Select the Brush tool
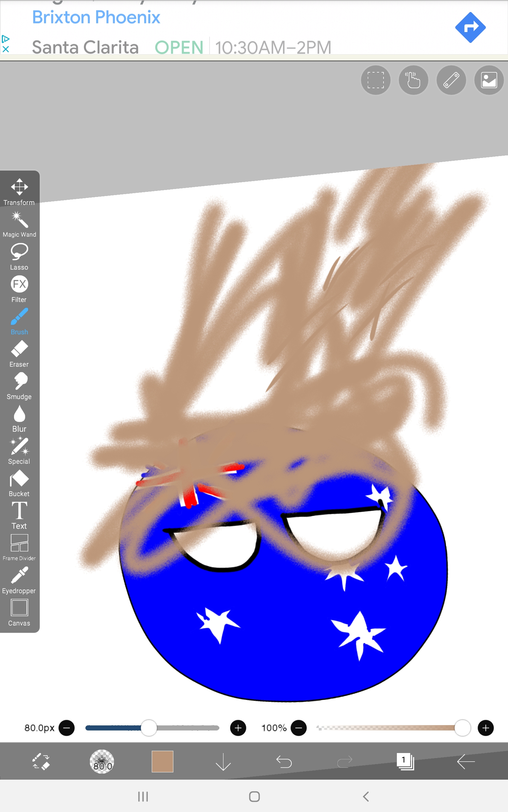Screen dimensions: 508x812 pyautogui.click(x=19, y=321)
